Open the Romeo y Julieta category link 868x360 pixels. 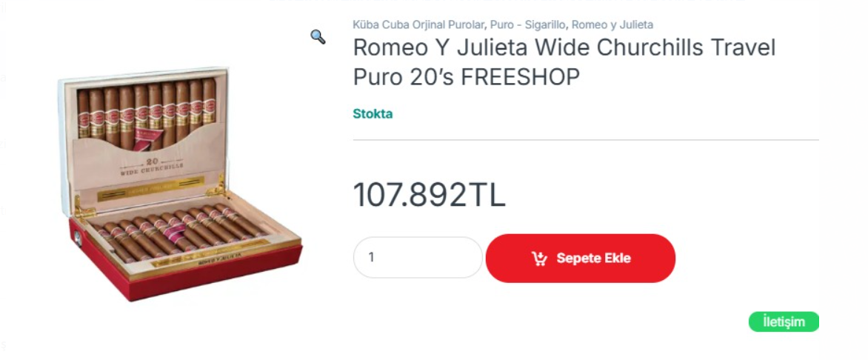click(x=612, y=25)
